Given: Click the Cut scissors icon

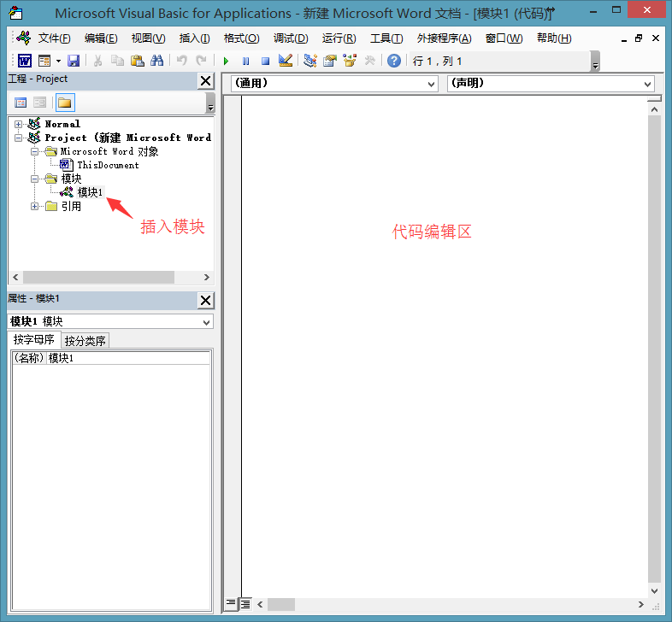Looking at the screenshot, I should pyautogui.click(x=97, y=61).
